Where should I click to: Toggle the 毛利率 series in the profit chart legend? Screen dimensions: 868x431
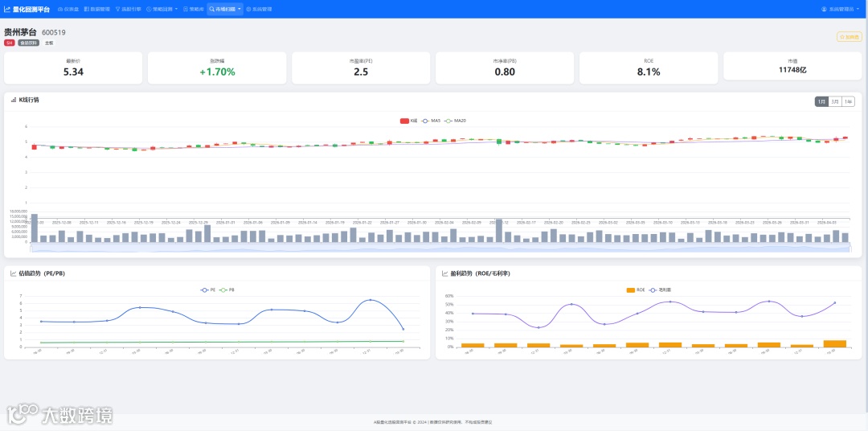tap(661, 289)
